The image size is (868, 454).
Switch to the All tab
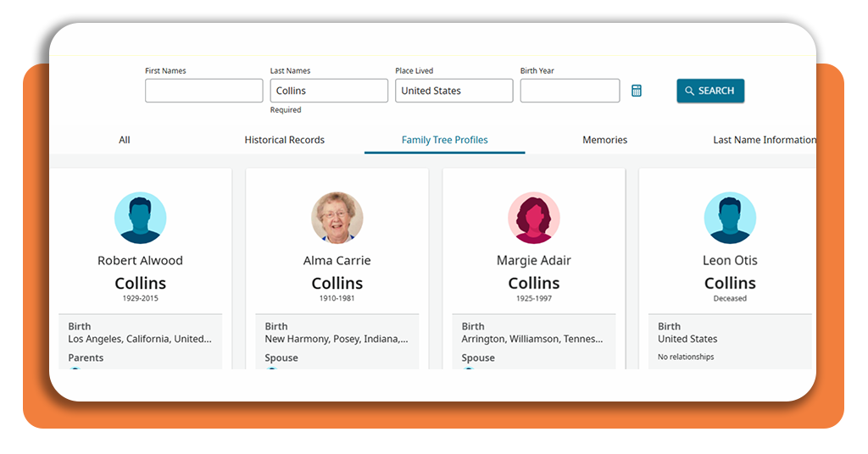[x=125, y=140]
